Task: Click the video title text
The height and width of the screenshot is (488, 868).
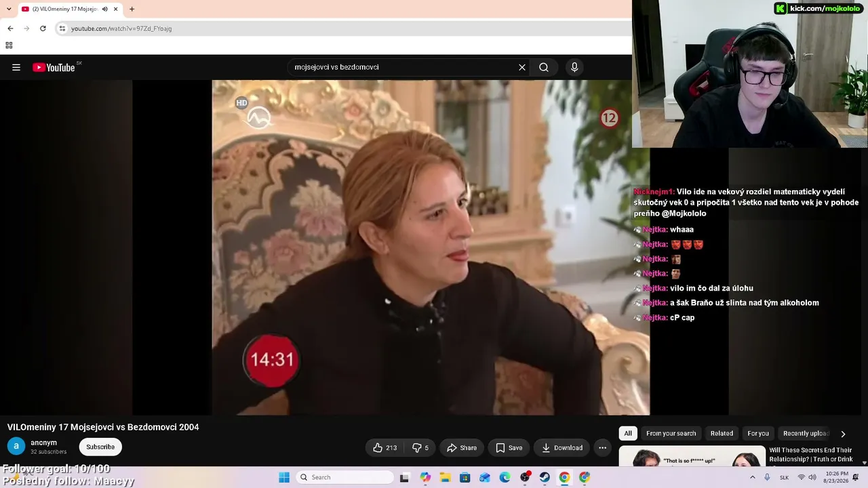Action: 103,427
